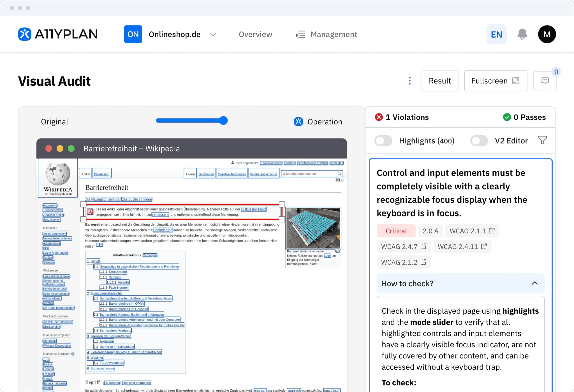Open the three-dot more options menu
The height and width of the screenshot is (392, 574).
(x=410, y=81)
